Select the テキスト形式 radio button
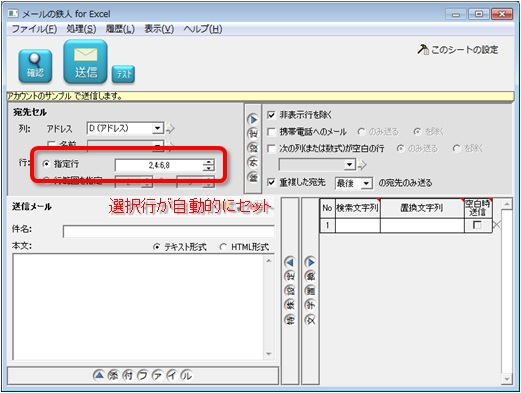Screen dimensions: 521x393 [156, 247]
